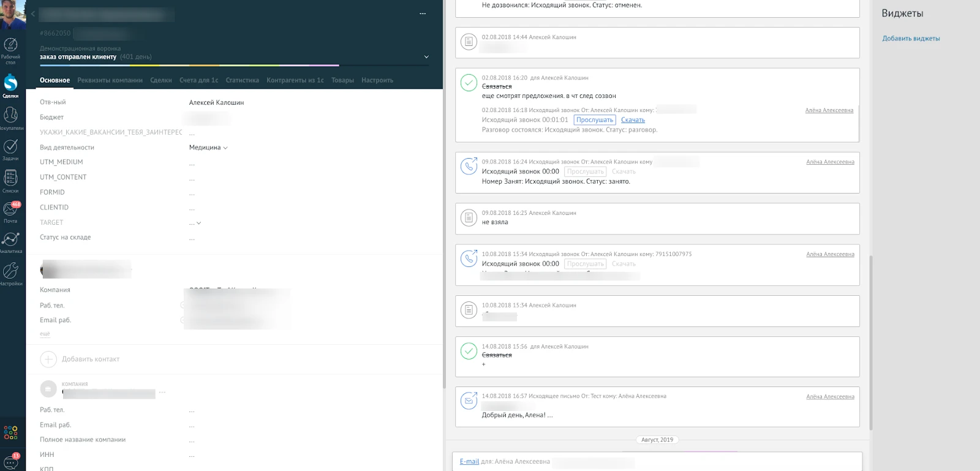
Task: Click the active Прослушать button
Action: (594, 120)
